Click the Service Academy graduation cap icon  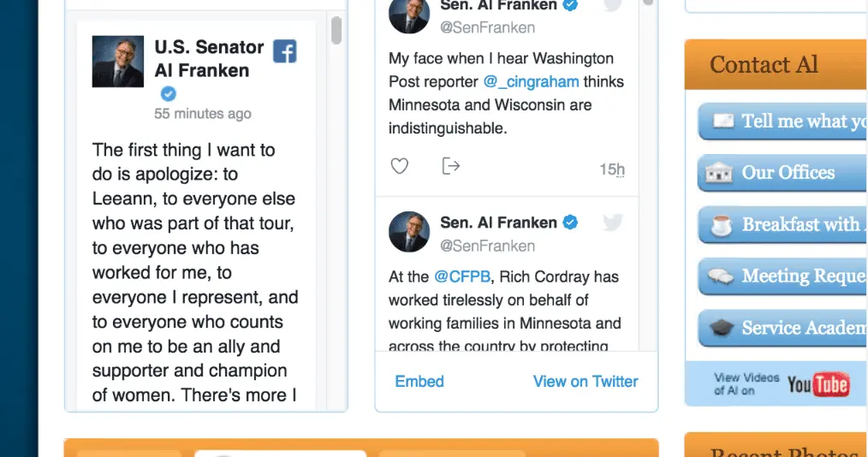(722, 329)
